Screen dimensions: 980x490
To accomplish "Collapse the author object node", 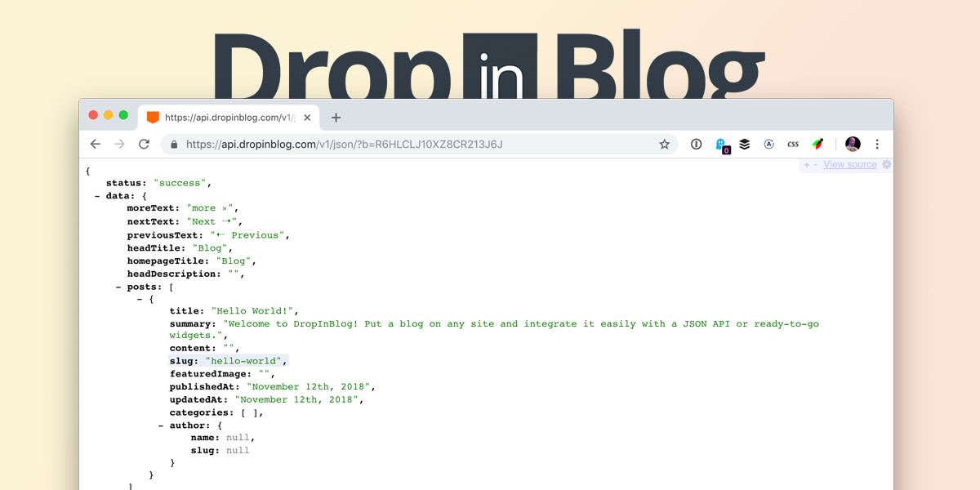I will [162, 425].
